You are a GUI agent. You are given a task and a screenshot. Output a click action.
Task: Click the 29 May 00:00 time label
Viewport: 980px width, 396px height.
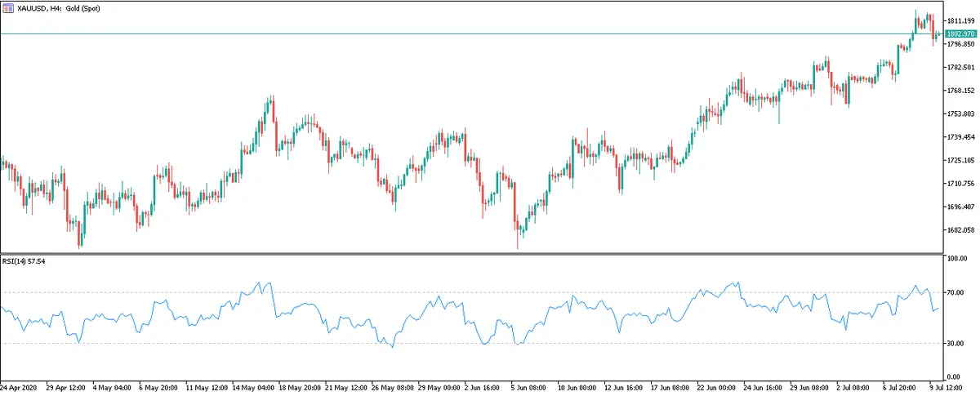point(435,388)
